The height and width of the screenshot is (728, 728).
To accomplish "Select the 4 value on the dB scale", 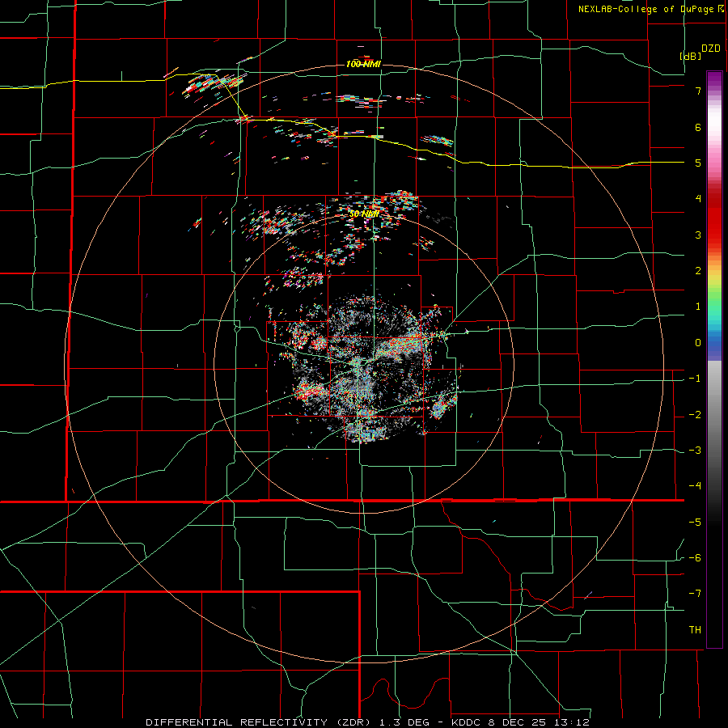I will 698,199.
